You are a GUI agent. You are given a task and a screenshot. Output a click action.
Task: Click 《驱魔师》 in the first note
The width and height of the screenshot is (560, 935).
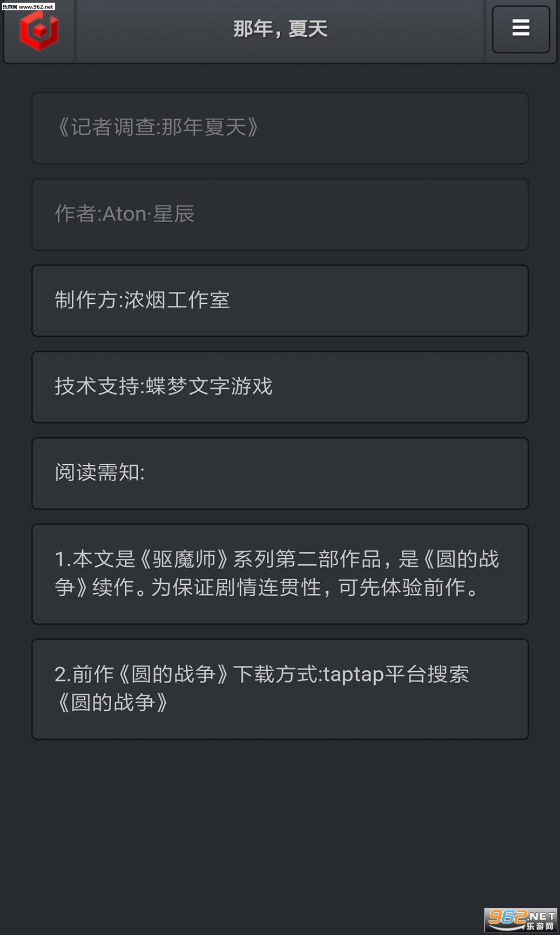coord(184,559)
